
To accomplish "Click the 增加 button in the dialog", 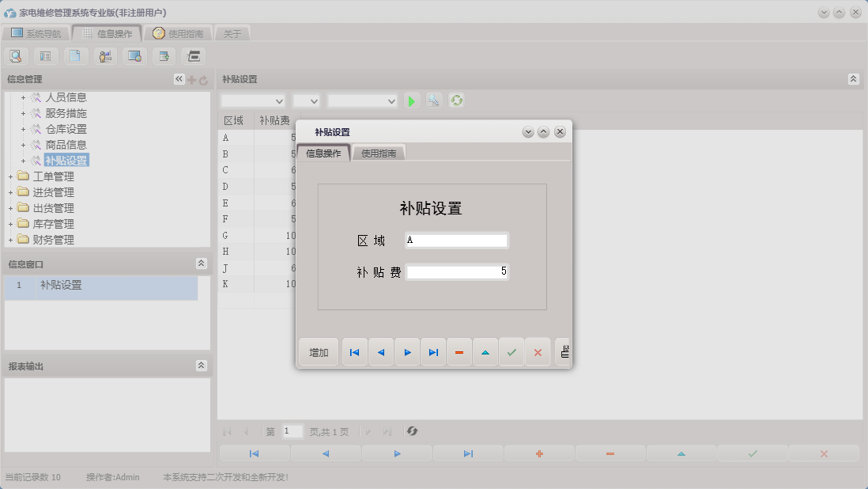I will click(x=318, y=351).
